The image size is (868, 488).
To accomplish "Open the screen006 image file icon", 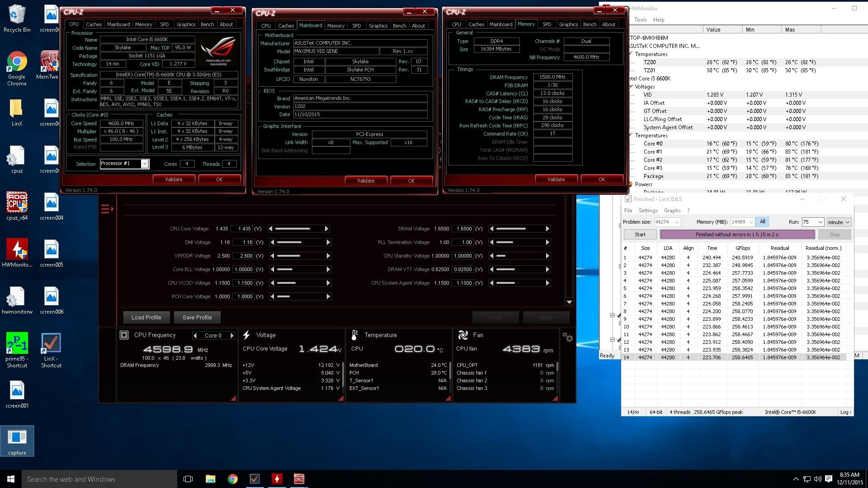I will tap(51, 300).
